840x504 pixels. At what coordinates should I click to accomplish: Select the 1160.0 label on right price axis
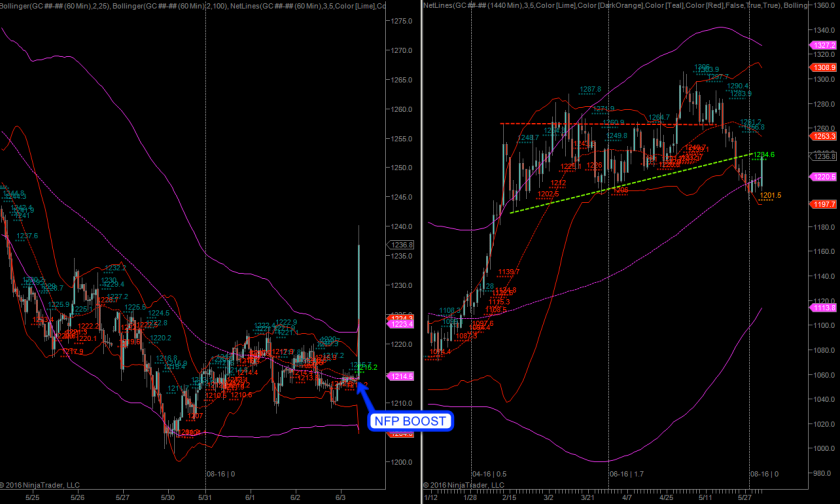coord(824,251)
